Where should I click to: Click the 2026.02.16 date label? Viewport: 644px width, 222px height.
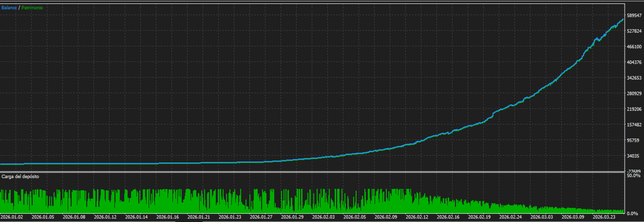448,217
